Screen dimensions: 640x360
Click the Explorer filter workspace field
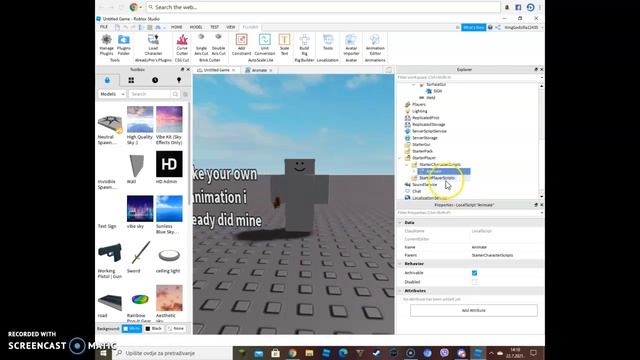pos(469,77)
